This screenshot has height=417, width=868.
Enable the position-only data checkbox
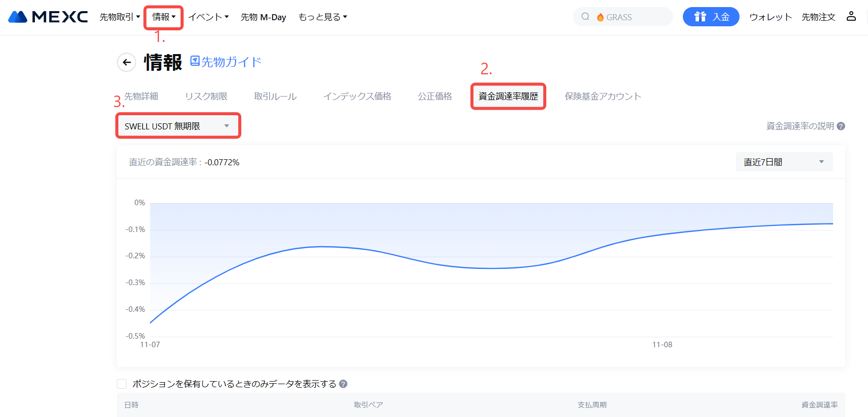(x=122, y=384)
